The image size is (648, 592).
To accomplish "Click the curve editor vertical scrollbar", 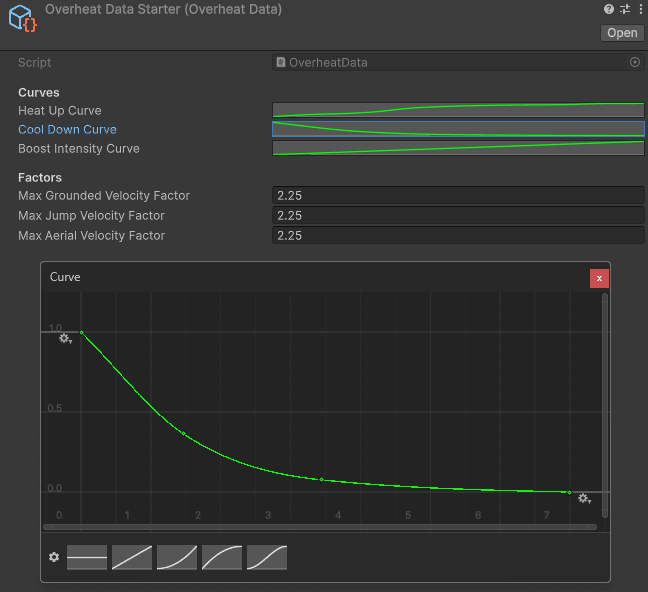I will [x=605, y=406].
